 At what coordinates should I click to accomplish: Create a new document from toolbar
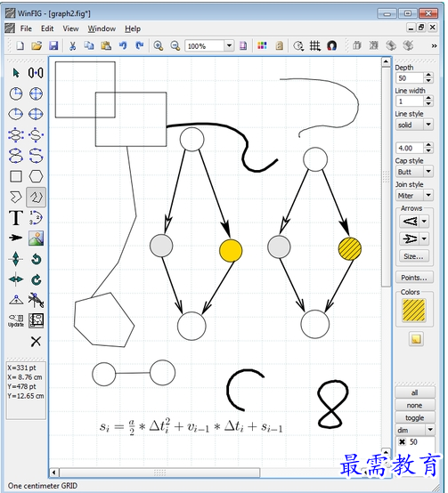[x=20, y=46]
